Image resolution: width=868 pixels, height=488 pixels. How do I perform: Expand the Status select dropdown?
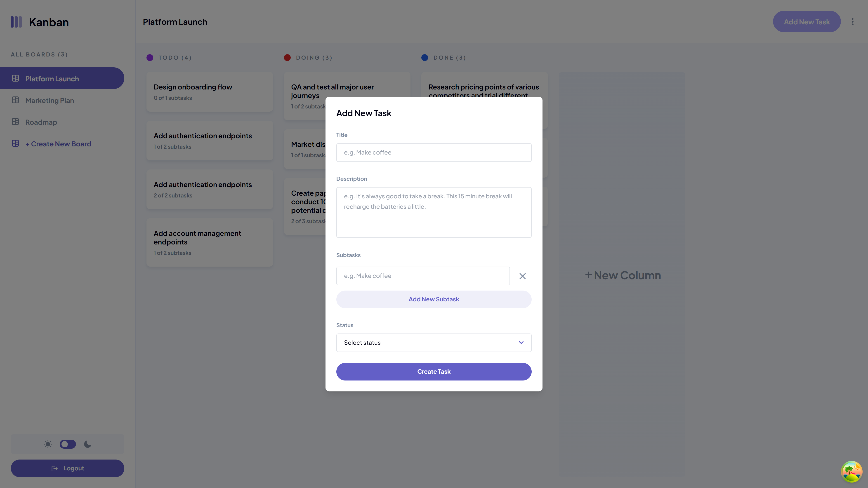click(x=433, y=343)
